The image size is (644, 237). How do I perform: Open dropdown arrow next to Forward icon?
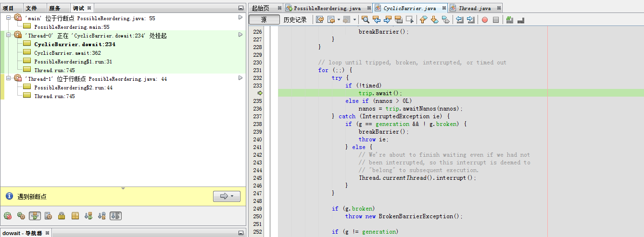pos(354,20)
